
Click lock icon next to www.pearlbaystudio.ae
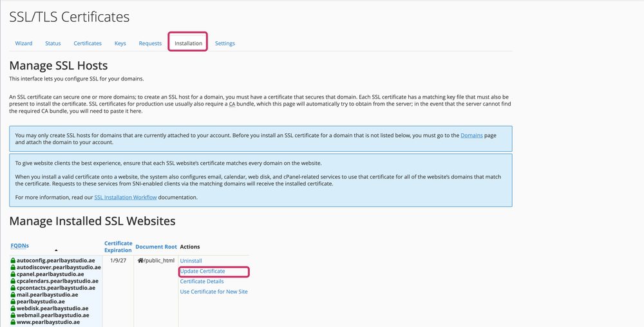point(13,322)
